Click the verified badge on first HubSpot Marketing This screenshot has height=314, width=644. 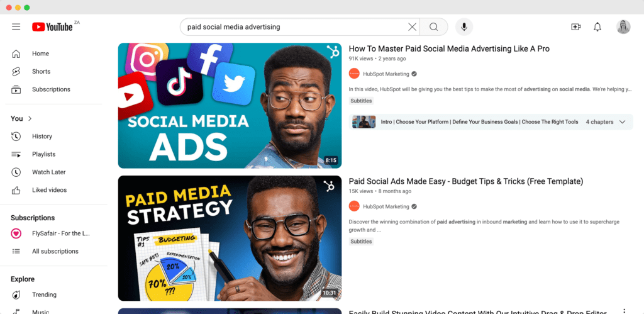(x=414, y=74)
